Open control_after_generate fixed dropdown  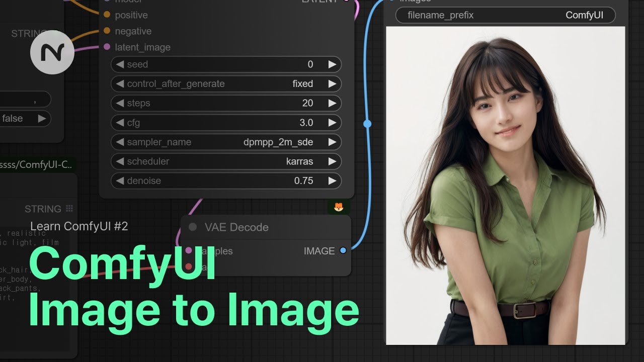click(226, 84)
